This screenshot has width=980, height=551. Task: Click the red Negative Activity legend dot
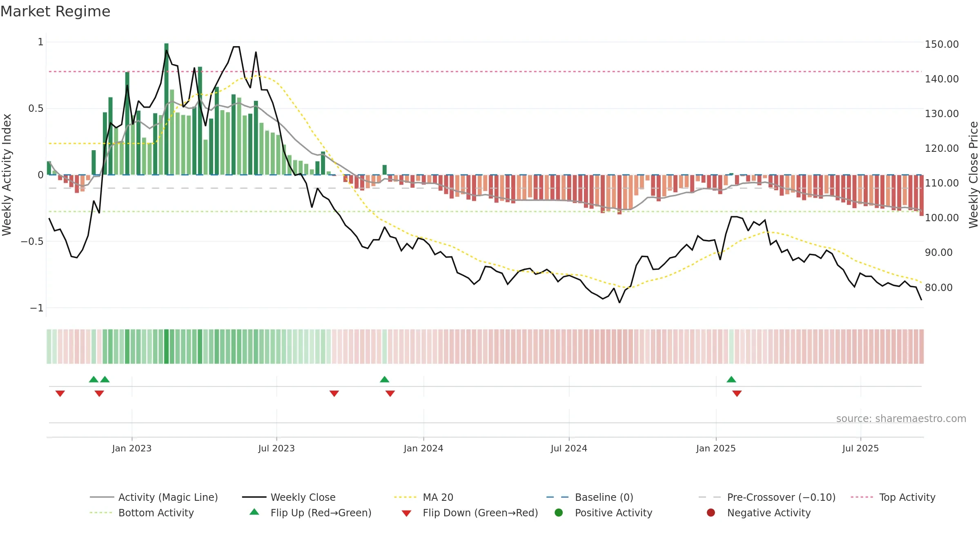(711, 513)
